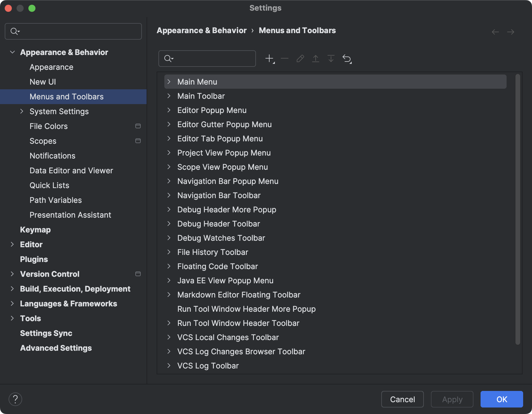Select the Edit Action pencil icon
This screenshot has height=414, width=532.
point(300,58)
